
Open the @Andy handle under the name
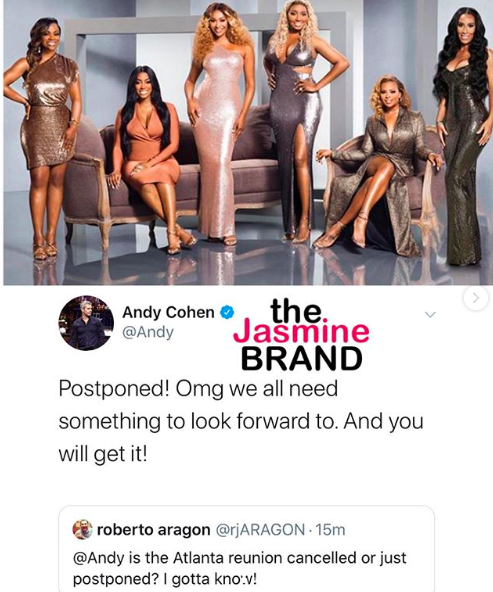coord(148,332)
